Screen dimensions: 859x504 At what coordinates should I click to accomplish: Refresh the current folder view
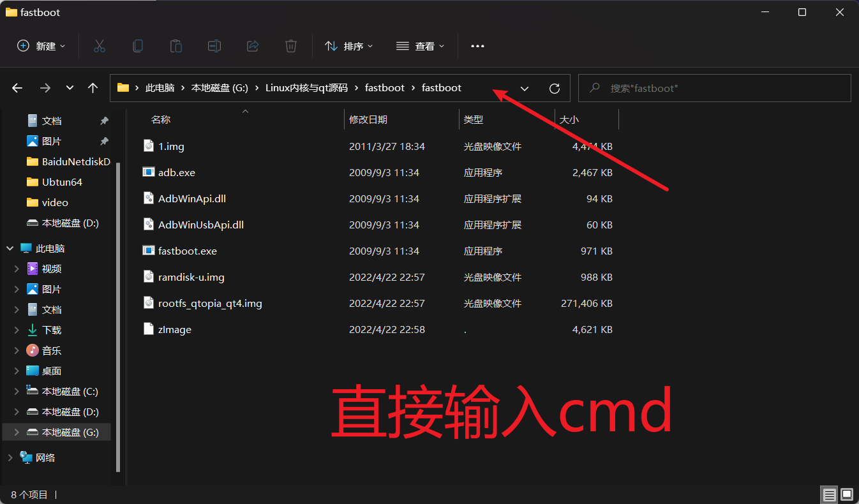555,88
